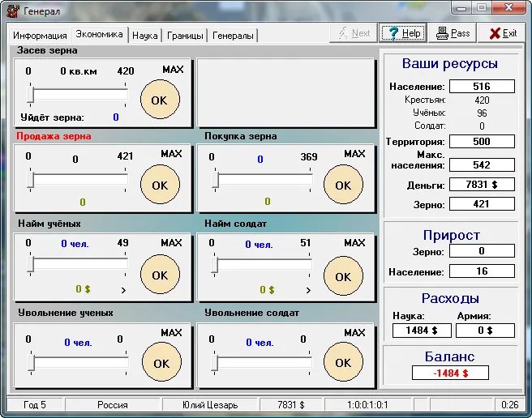Click the Деньги value field showing 7831 $

click(x=482, y=185)
